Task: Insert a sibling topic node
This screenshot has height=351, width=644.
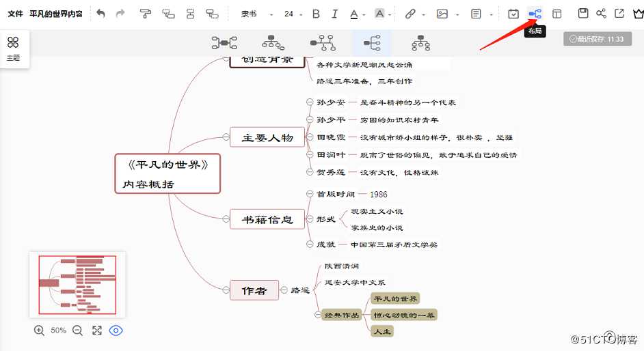Action: tap(190, 14)
